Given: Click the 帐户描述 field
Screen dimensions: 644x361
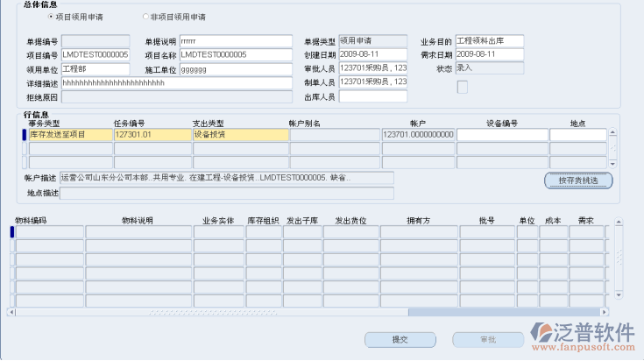Looking at the screenshot, I should point(227,178).
